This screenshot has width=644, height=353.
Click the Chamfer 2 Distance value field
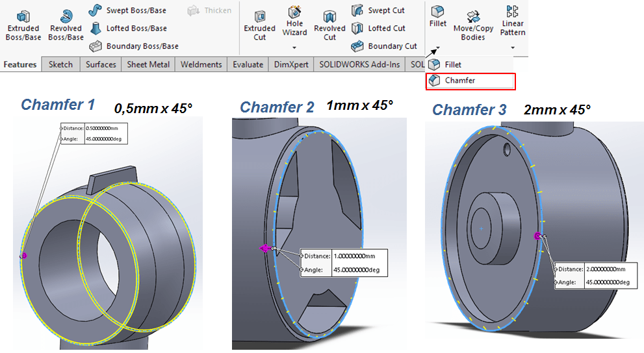tap(359, 256)
